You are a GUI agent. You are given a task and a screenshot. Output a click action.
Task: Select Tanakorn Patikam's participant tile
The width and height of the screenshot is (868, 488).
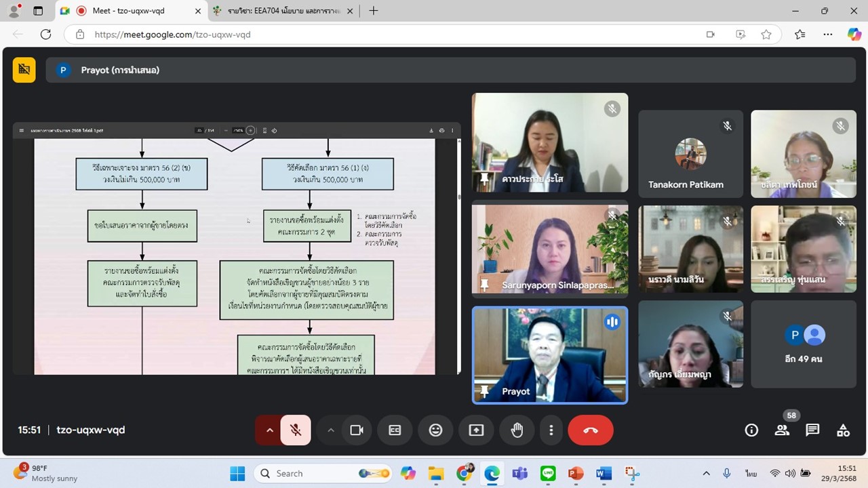click(x=690, y=154)
